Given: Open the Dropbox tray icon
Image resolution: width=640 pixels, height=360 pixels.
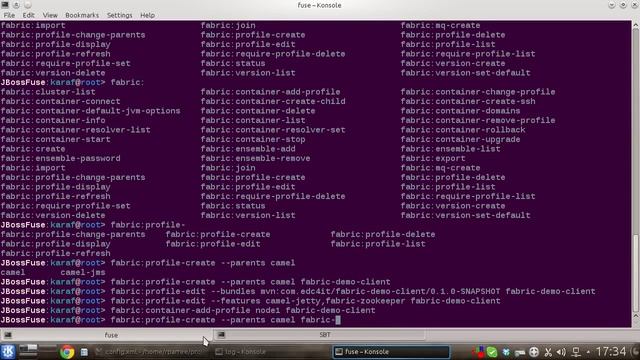Looking at the screenshot, I should 506,352.
